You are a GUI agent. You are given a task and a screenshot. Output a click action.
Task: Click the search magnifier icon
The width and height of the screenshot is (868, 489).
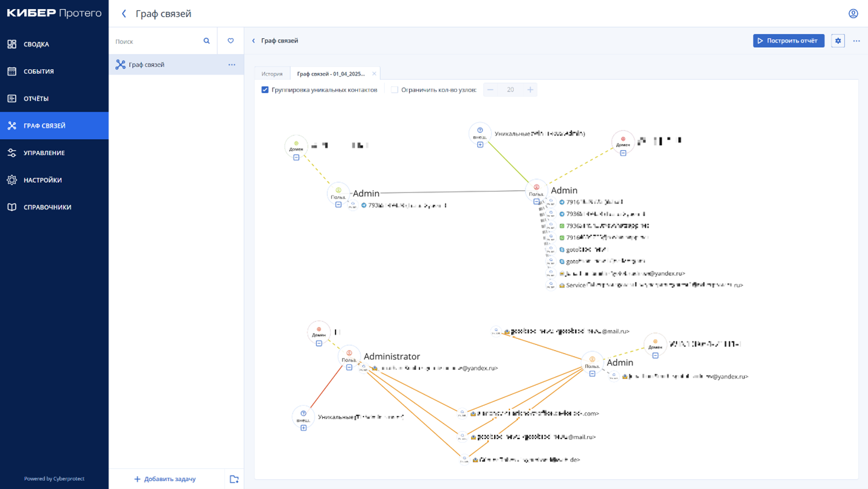coord(206,41)
